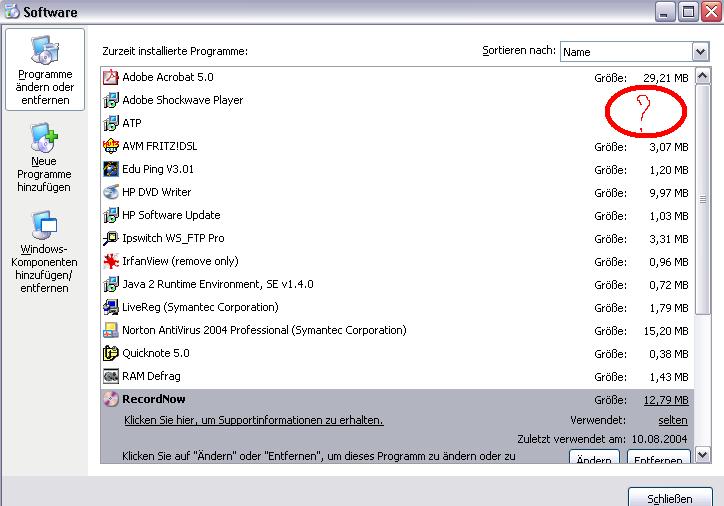Select 'HP DVD Writer' entry
Screen dimensions: 724x506
pos(397,192)
